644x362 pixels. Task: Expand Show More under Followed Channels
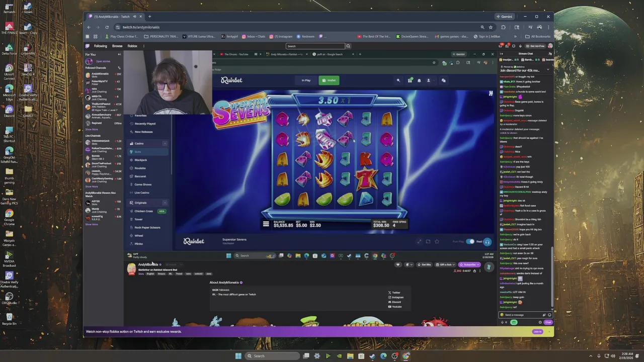coord(92,129)
